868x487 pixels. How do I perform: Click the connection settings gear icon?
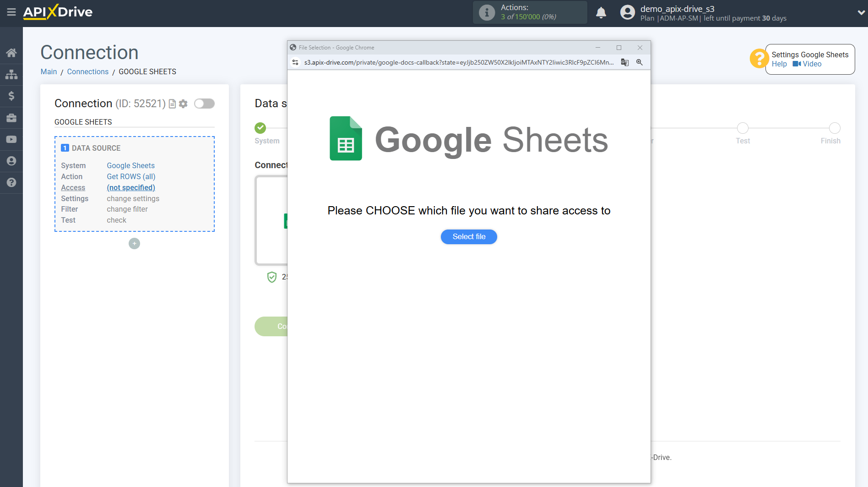183,104
